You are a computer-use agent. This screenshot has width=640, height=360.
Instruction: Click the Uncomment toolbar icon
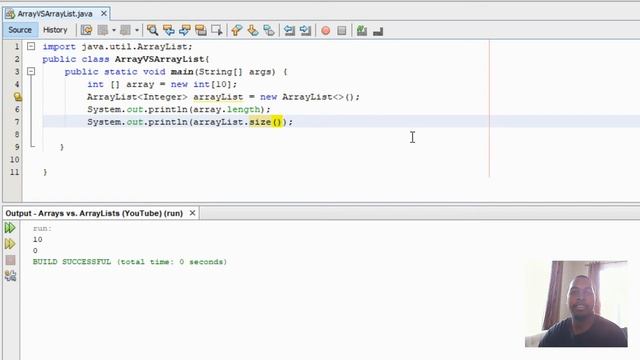[x=378, y=31]
